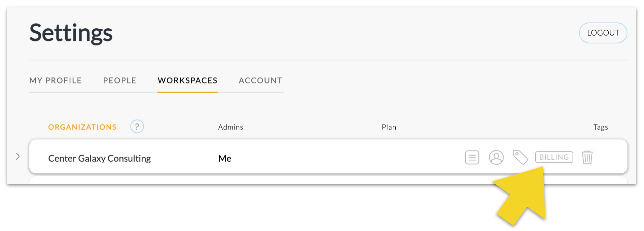Click the Admins column header
The height and width of the screenshot is (231, 644).
(230, 127)
